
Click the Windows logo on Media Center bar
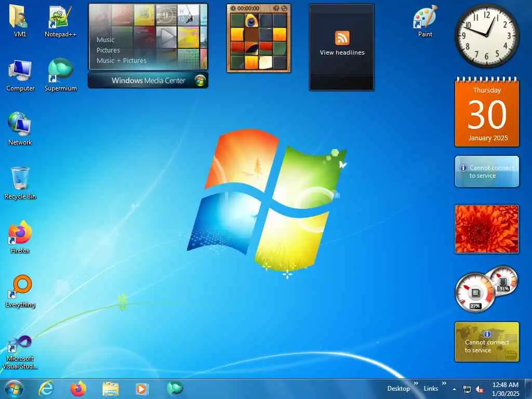coord(200,81)
